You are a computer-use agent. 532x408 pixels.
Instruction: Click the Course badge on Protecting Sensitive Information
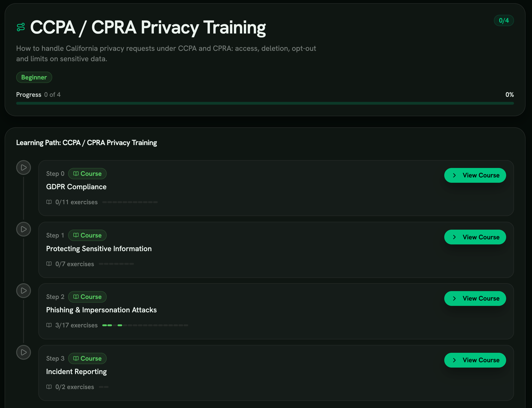pos(87,235)
